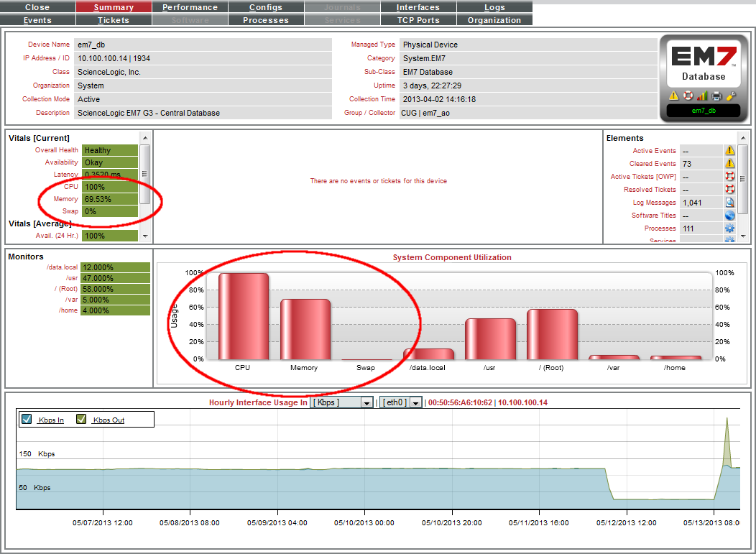Click MAC address 00:50:56:A6:10:62

pos(460,402)
